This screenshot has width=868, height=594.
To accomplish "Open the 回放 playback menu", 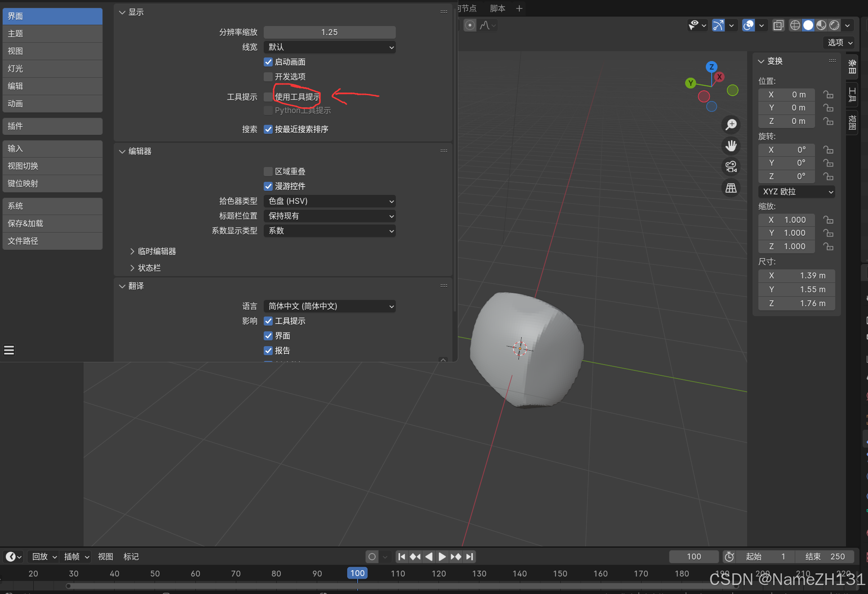I will (x=44, y=557).
